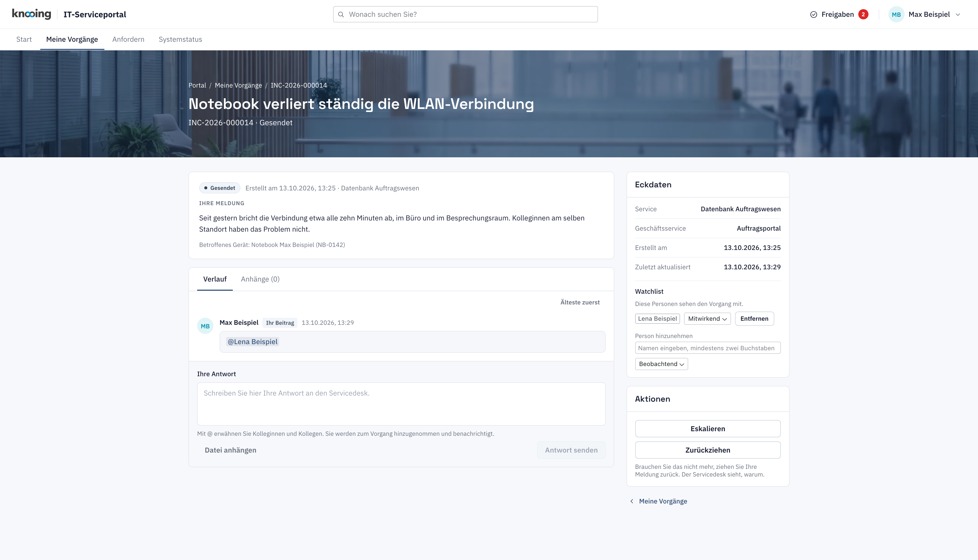Select the Meine Vorgänge nav tab
The height and width of the screenshot is (560, 978).
pos(72,39)
